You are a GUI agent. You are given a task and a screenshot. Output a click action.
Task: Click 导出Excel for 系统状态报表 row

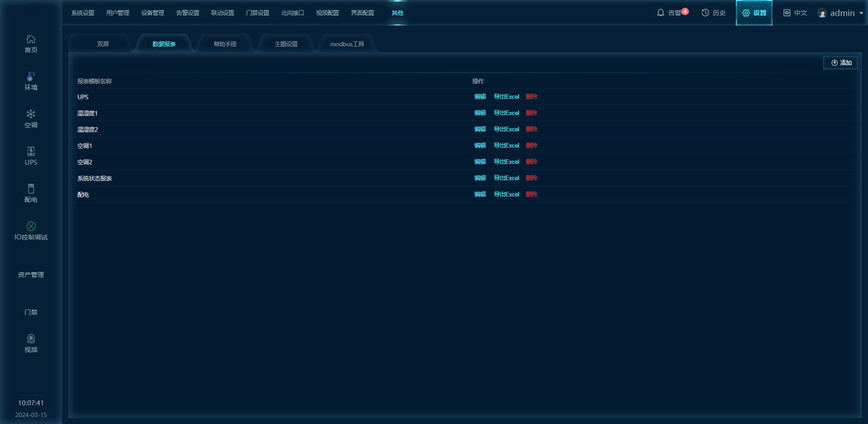[506, 178]
